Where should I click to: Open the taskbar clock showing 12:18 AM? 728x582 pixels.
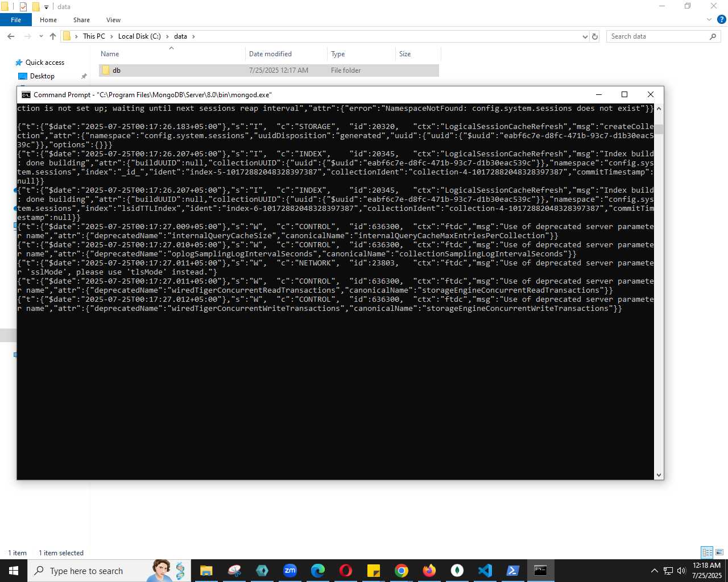coord(706,571)
